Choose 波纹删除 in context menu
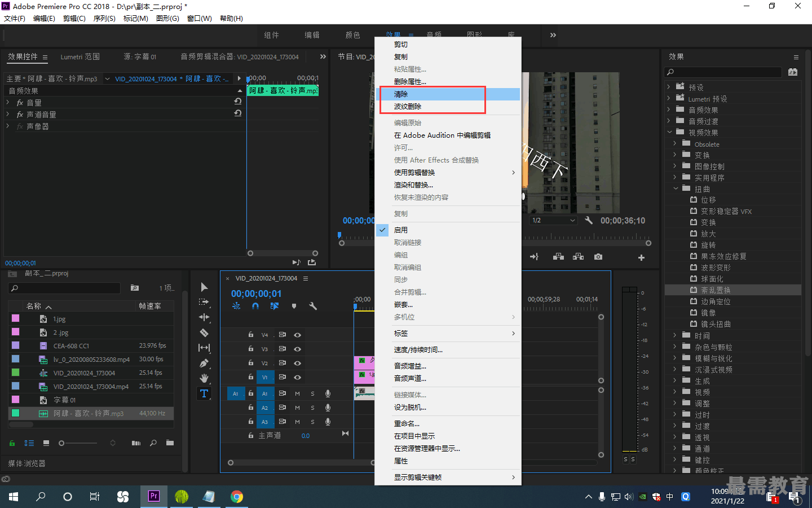Screen dimensions: 812x508 (x=448, y=107)
